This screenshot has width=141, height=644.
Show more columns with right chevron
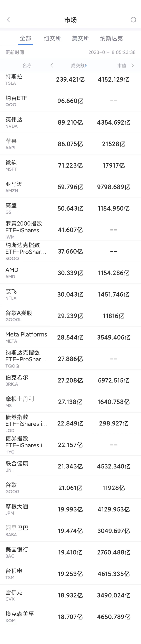pyautogui.click(x=133, y=66)
